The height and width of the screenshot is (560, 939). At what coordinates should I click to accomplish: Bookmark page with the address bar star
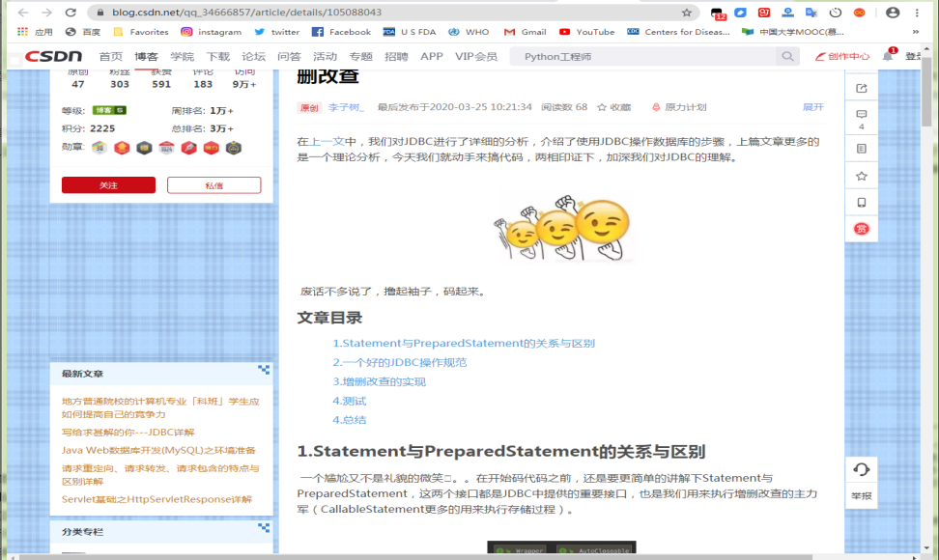pyautogui.click(x=687, y=13)
